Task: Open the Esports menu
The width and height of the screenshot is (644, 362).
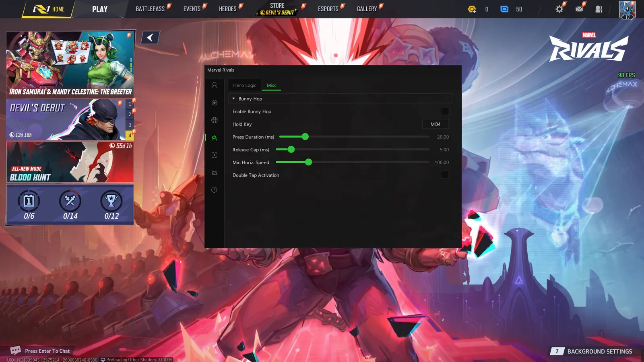Action: tap(328, 9)
